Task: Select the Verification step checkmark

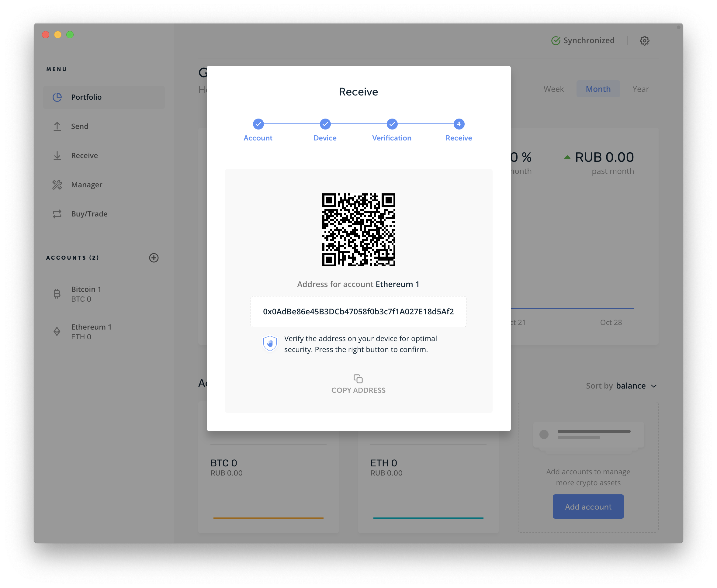Action: point(392,124)
